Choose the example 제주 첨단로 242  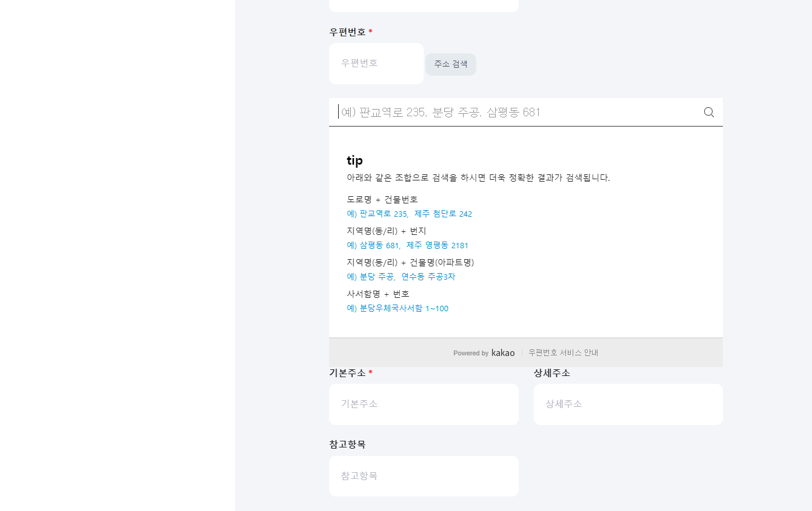point(443,214)
